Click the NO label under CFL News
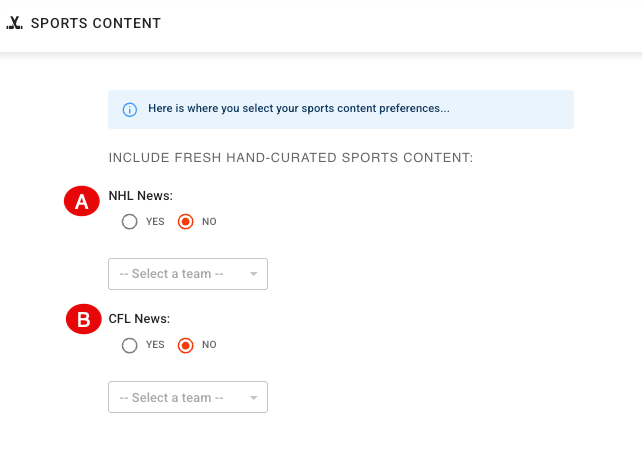 [x=209, y=345]
